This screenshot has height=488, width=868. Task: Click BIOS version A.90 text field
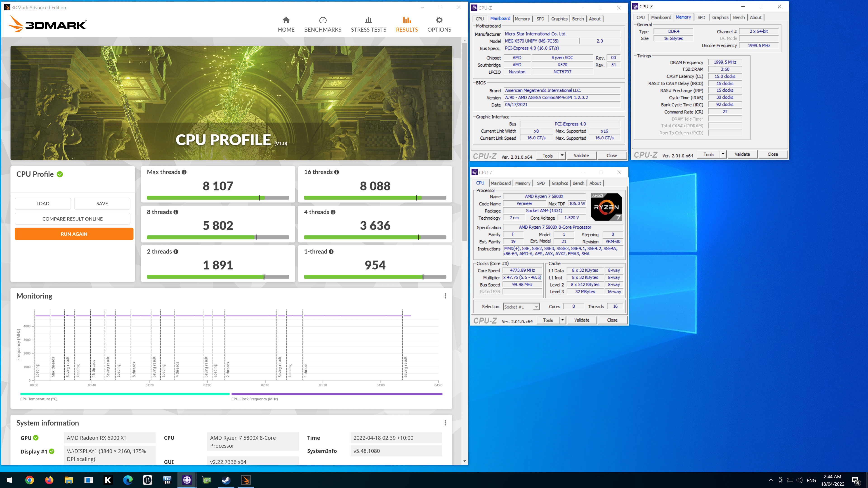coord(562,98)
